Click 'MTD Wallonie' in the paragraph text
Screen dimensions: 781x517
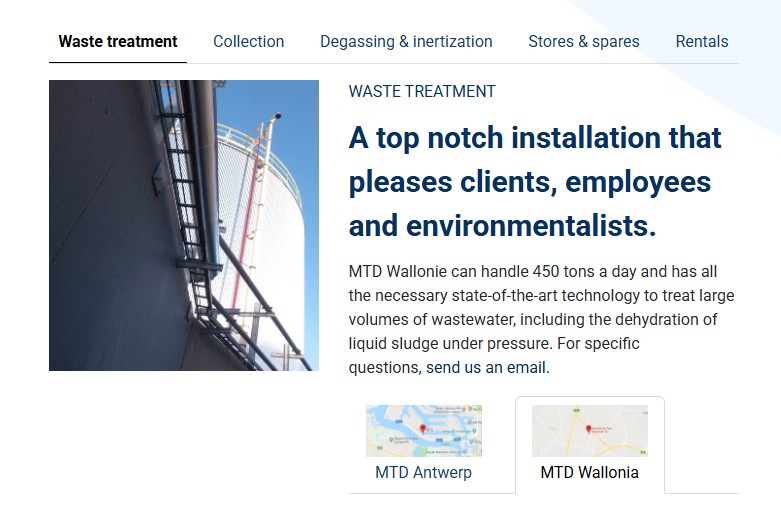pyautogui.click(x=398, y=272)
